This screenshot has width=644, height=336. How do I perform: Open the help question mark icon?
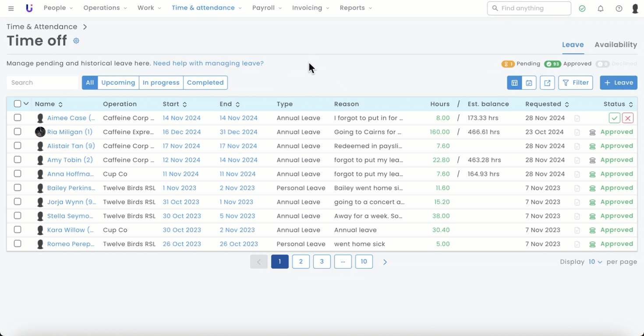pos(619,8)
